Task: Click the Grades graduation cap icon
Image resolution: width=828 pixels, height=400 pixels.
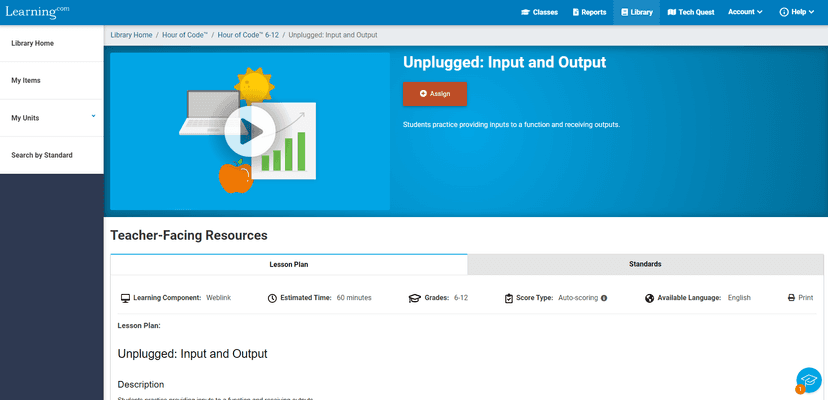Action: click(x=415, y=298)
